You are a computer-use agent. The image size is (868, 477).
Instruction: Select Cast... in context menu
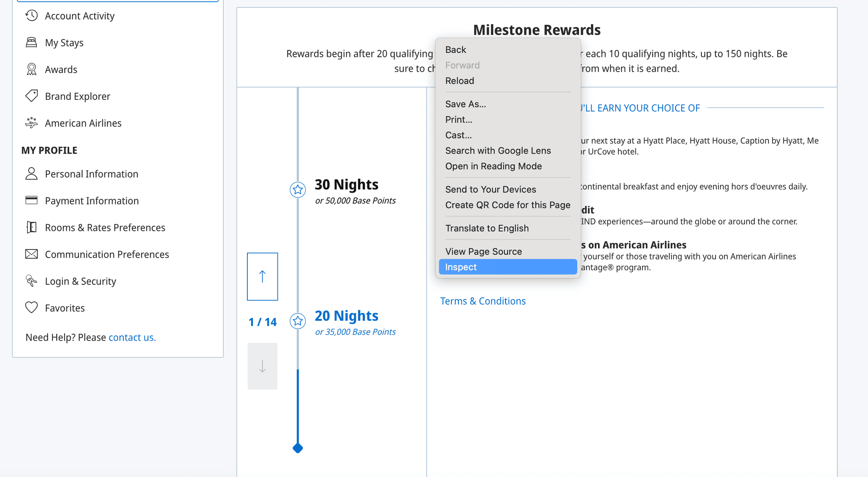508,135
